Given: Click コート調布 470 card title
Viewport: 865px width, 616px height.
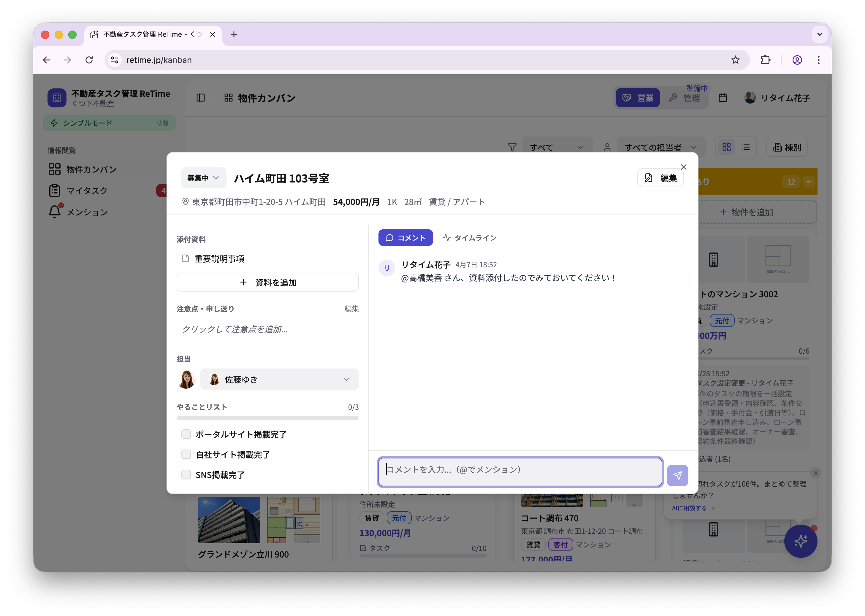Looking at the screenshot, I should click(x=550, y=518).
